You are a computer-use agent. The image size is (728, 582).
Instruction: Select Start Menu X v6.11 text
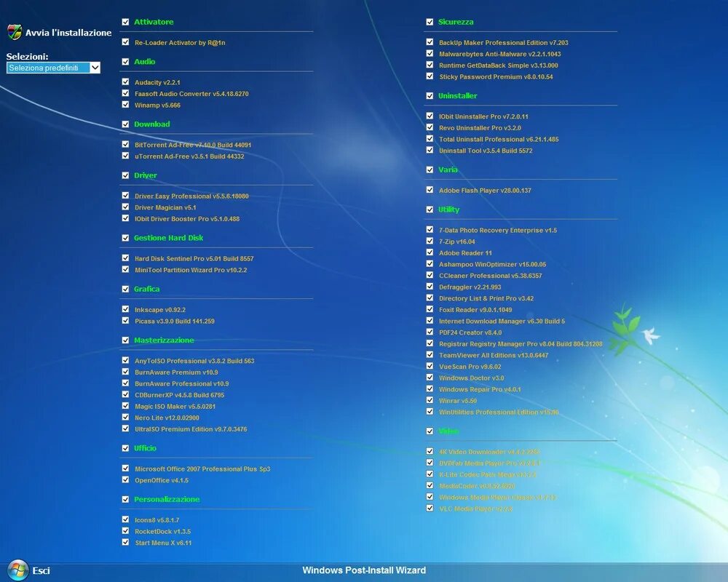point(163,543)
